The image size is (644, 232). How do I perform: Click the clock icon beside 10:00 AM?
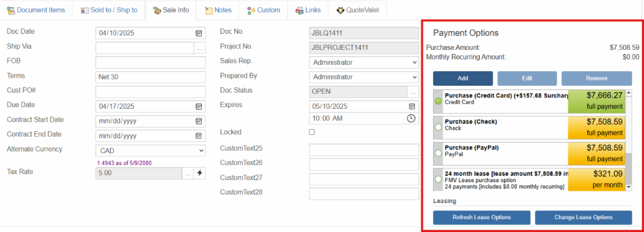[411, 118]
